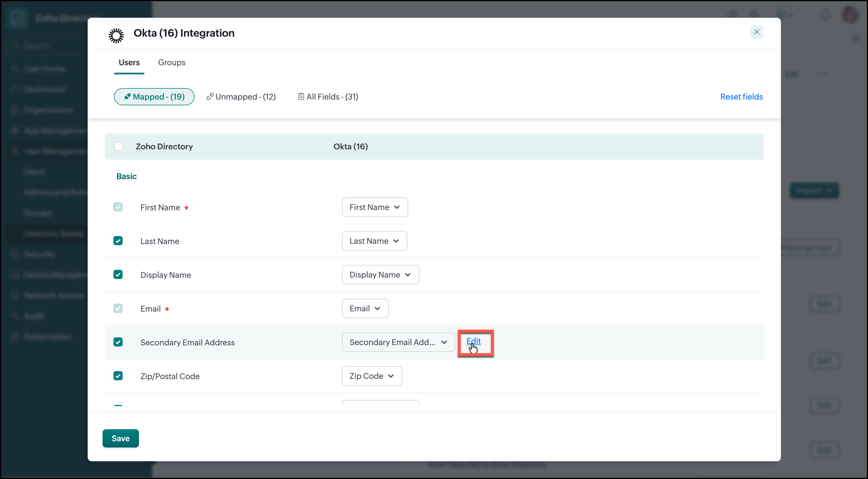Switch to the Users tab
868x479 pixels.
[x=129, y=62]
